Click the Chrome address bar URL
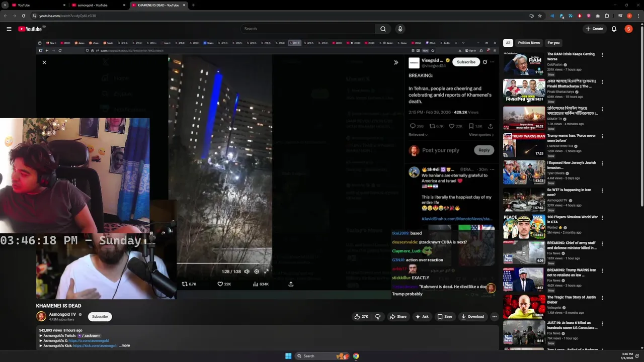Viewport: 644px width, 362px height. point(67,16)
